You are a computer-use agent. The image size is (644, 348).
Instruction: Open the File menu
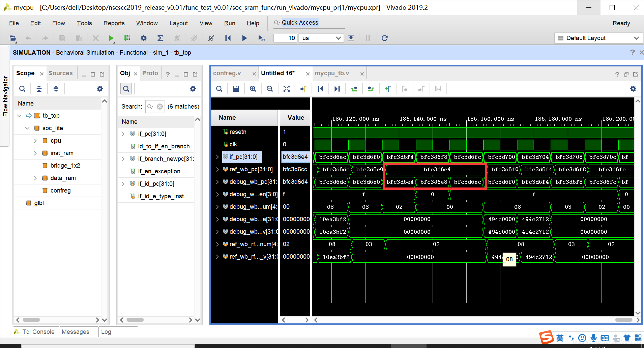point(14,23)
